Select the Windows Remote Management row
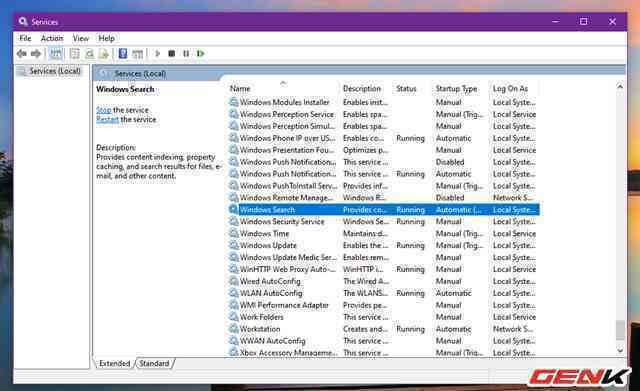The height and width of the screenshot is (391, 640). [x=384, y=198]
